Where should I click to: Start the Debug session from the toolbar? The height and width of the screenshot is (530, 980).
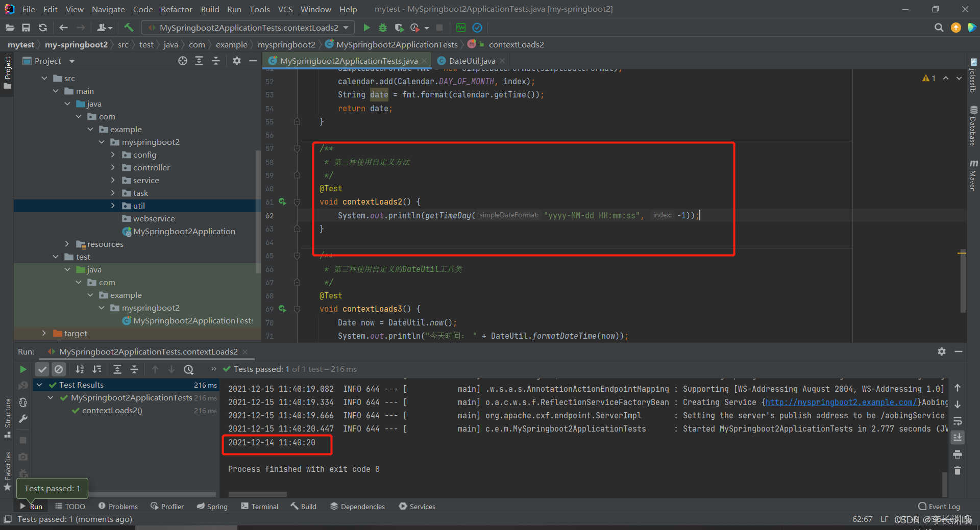click(383, 28)
